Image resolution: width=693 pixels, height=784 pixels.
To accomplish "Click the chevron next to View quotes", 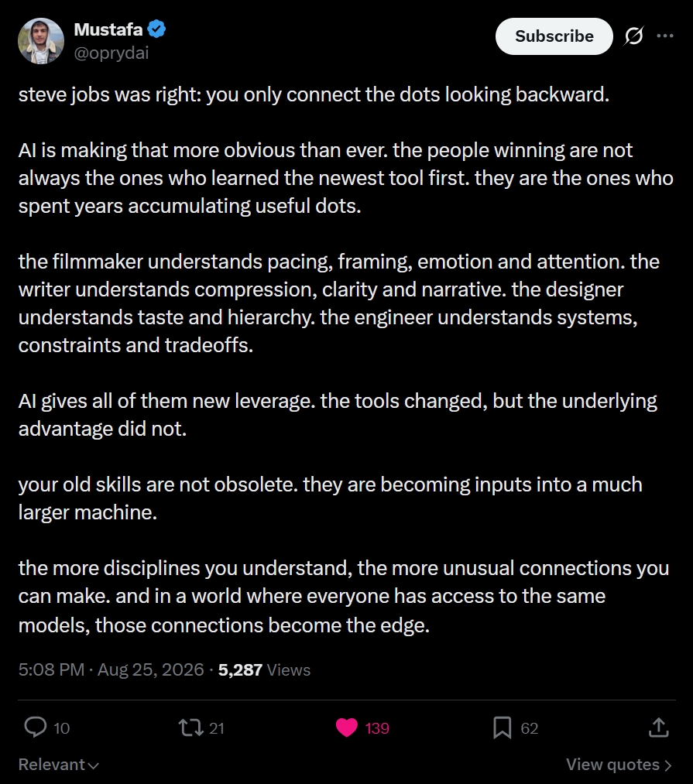I will 667,765.
